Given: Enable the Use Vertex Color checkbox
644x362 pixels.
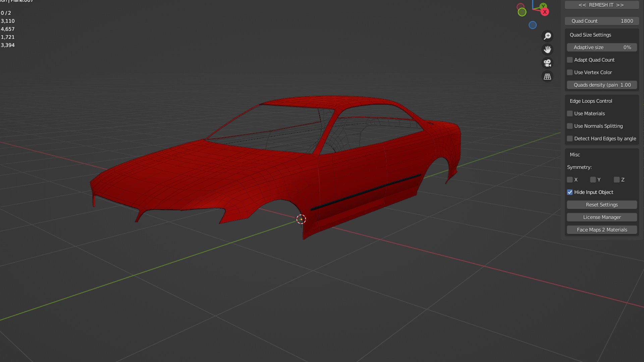Looking at the screenshot, I should tap(570, 72).
